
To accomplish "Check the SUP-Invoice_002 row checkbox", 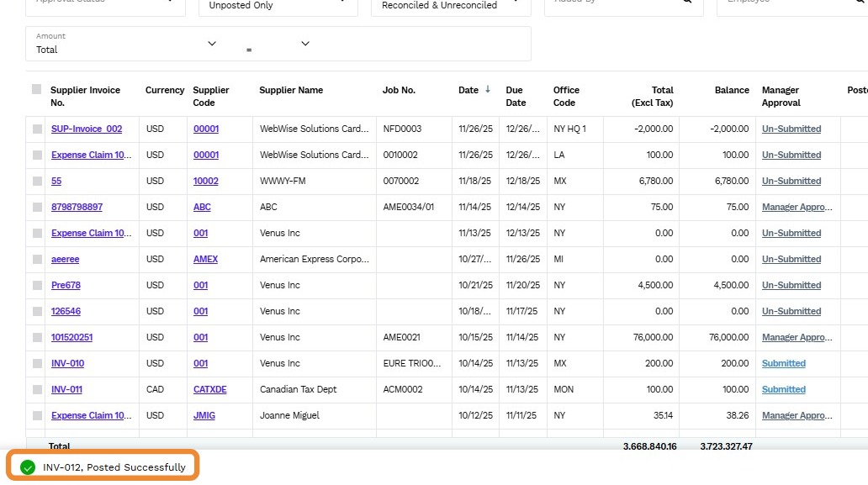I will (x=36, y=129).
